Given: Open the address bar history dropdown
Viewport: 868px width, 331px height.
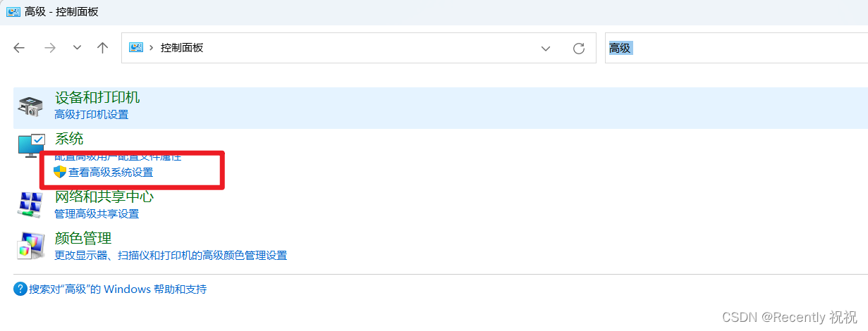Looking at the screenshot, I should pyautogui.click(x=546, y=48).
